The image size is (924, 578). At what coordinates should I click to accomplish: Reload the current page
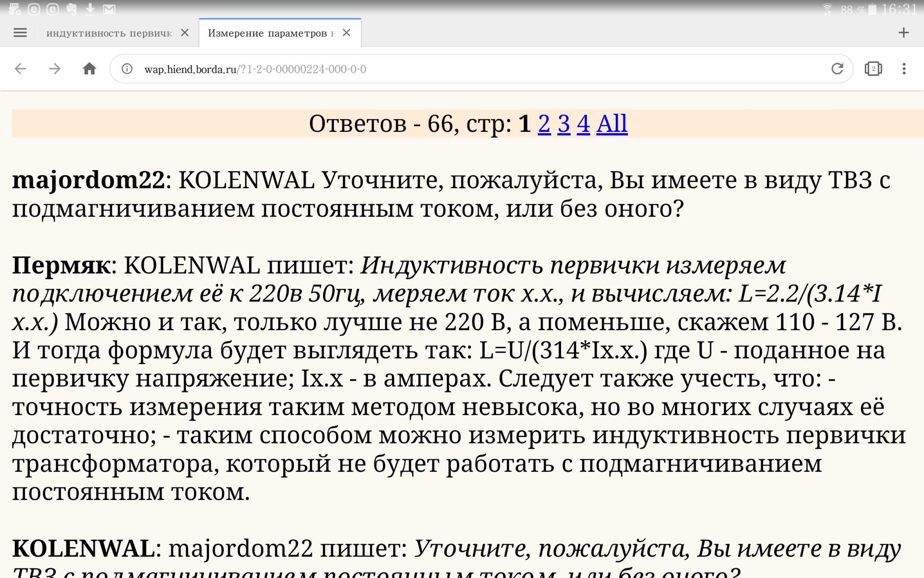837,69
